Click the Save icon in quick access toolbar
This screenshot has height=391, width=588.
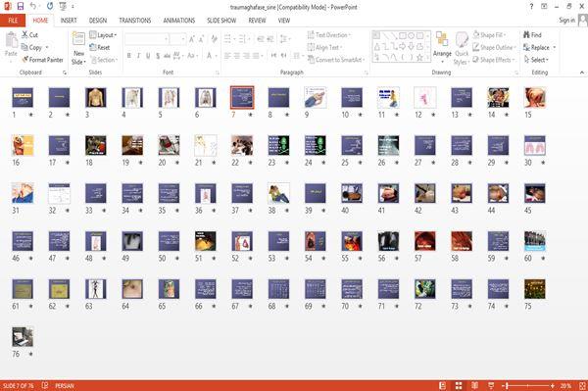tap(21, 6)
